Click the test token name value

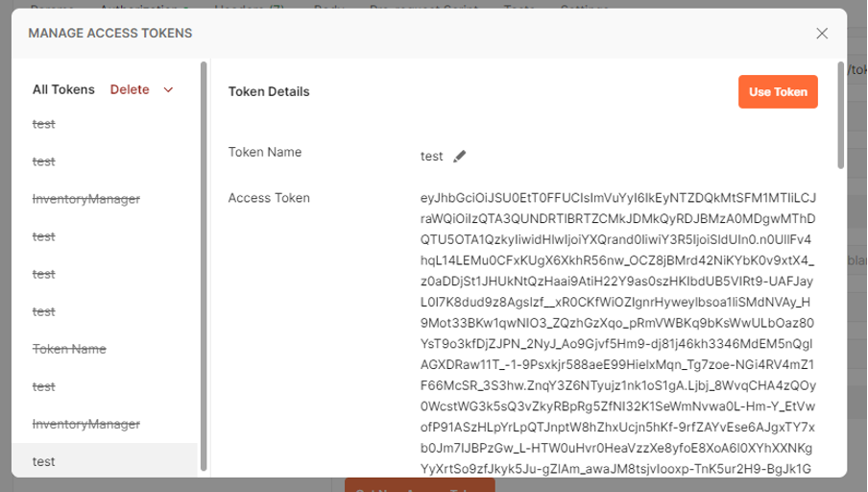(x=432, y=157)
